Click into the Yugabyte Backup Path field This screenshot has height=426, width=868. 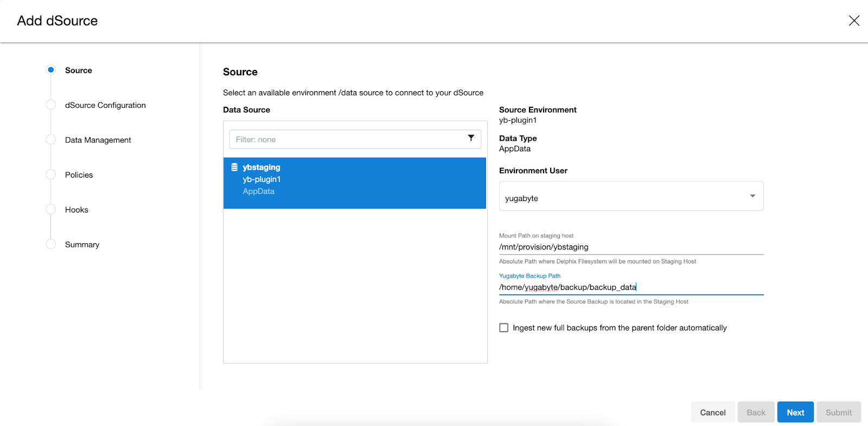[x=630, y=287]
